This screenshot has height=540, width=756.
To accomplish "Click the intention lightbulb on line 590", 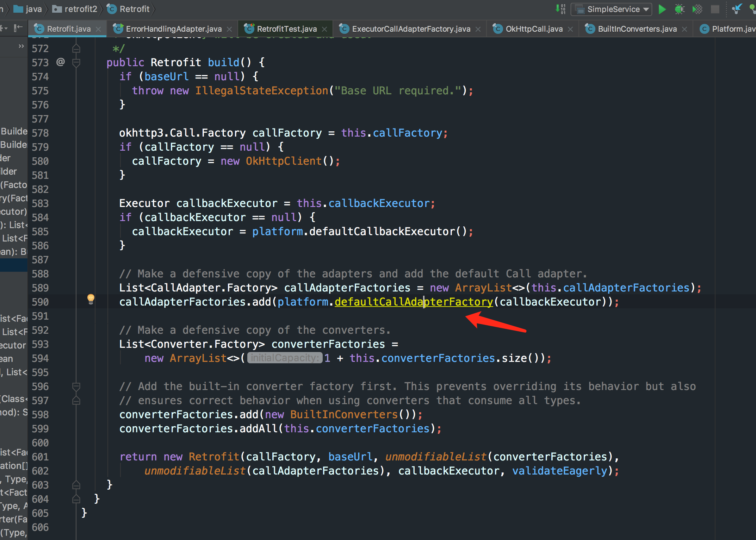I will pos(91,299).
